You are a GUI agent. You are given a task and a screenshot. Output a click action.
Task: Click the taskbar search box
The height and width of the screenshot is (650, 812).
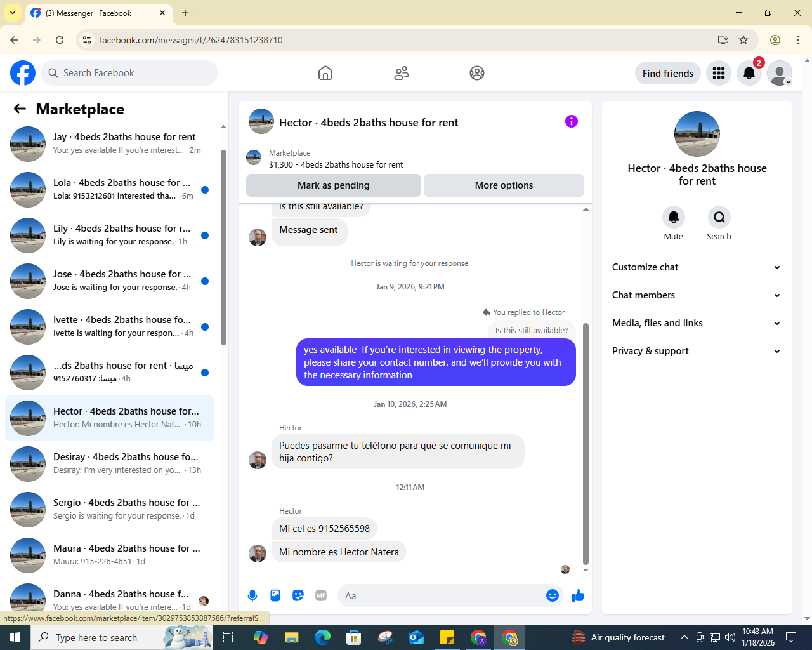tap(122, 637)
